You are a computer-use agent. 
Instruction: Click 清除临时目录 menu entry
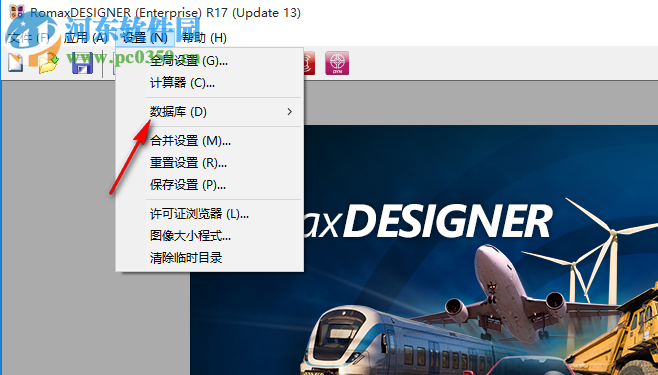pyautogui.click(x=209, y=258)
